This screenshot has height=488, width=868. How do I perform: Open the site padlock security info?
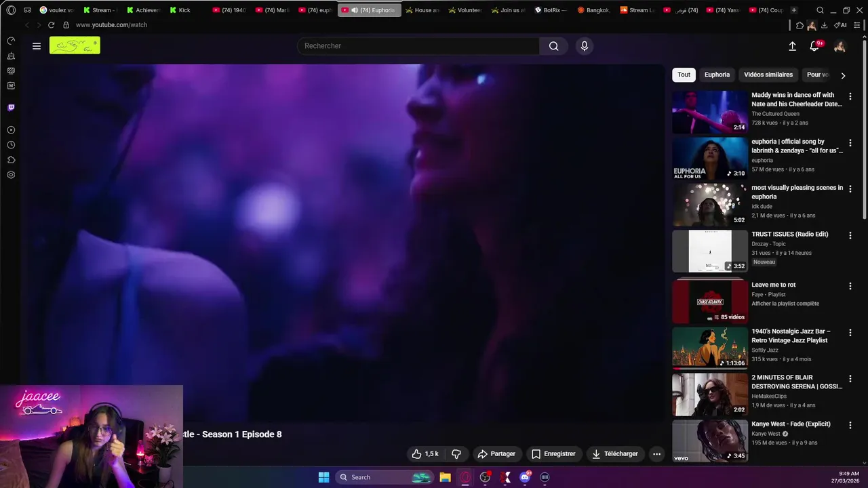click(66, 25)
